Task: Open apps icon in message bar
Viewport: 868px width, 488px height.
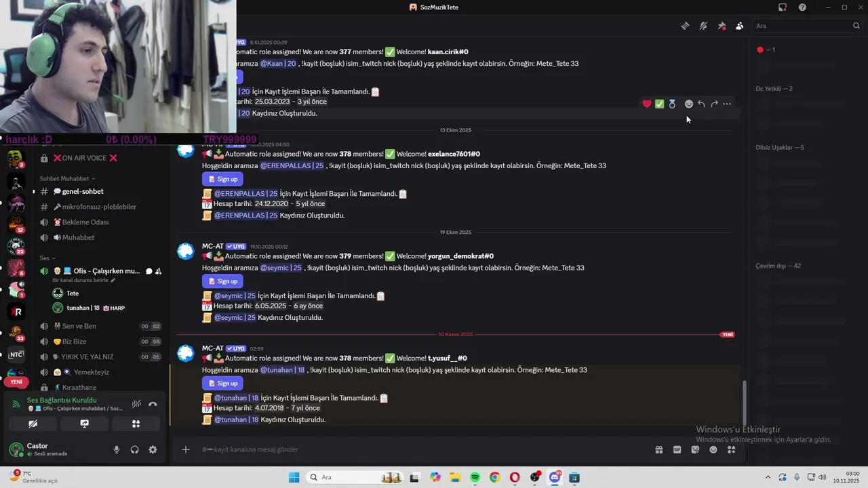Action: pyautogui.click(x=731, y=449)
